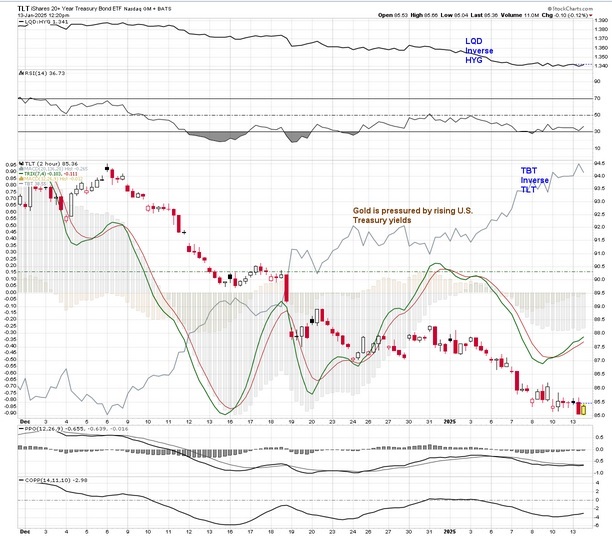Click the yellow-highlighted latest candlestick
This screenshot has height=538, width=612.
[584, 410]
